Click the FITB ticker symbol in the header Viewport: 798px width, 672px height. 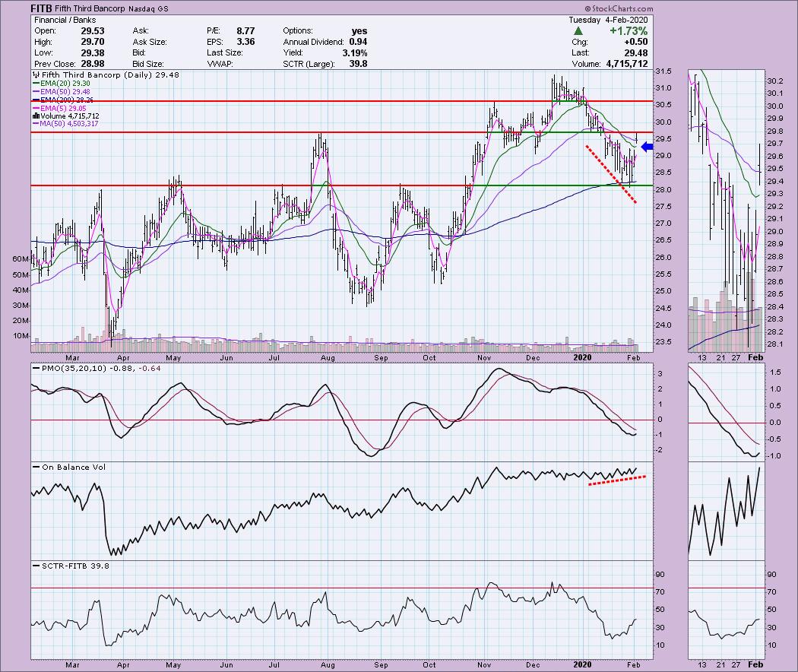(x=41, y=8)
